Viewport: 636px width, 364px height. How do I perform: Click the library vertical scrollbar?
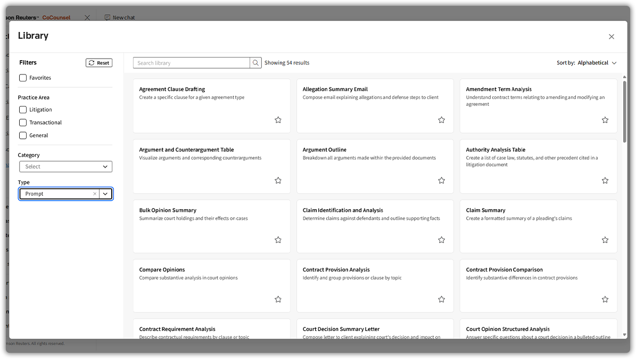(x=624, y=112)
